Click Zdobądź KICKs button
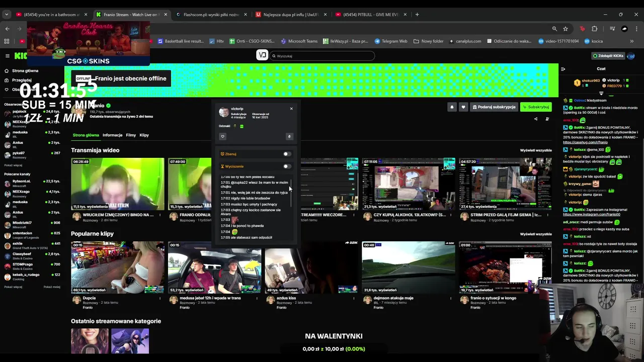Viewport: 644px width, 362px height. (x=608, y=56)
